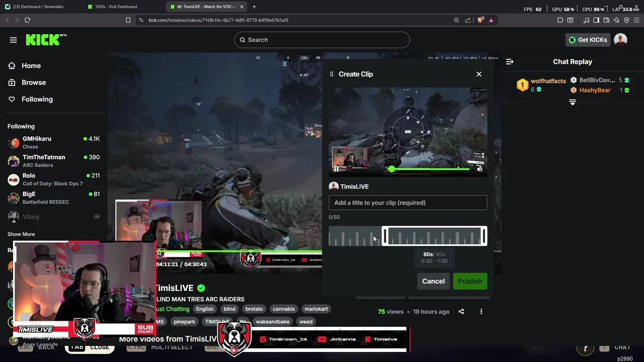Open Rolo channel in Following list
Viewport: 644px width, 362px height.
(x=53, y=179)
